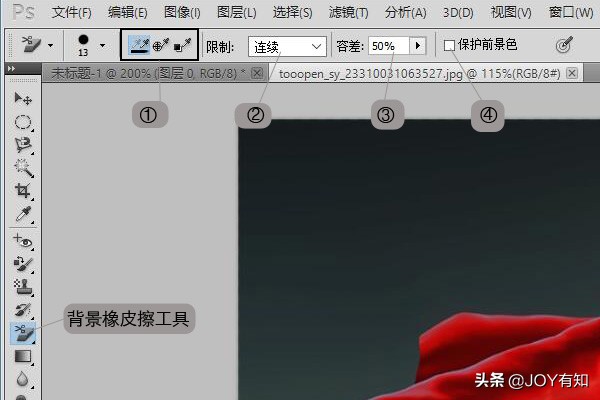This screenshot has width=600, height=400.
Task: Open the 窗口(W) menu
Action: coord(571,13)
